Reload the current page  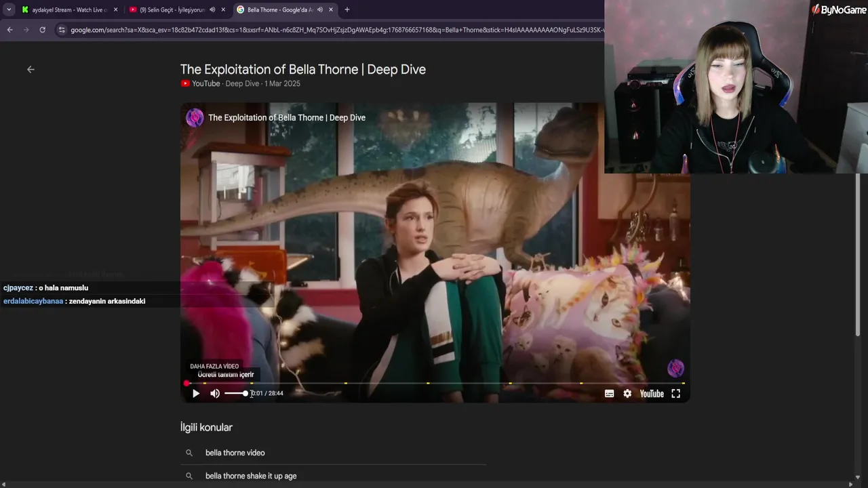coord(42,30)
